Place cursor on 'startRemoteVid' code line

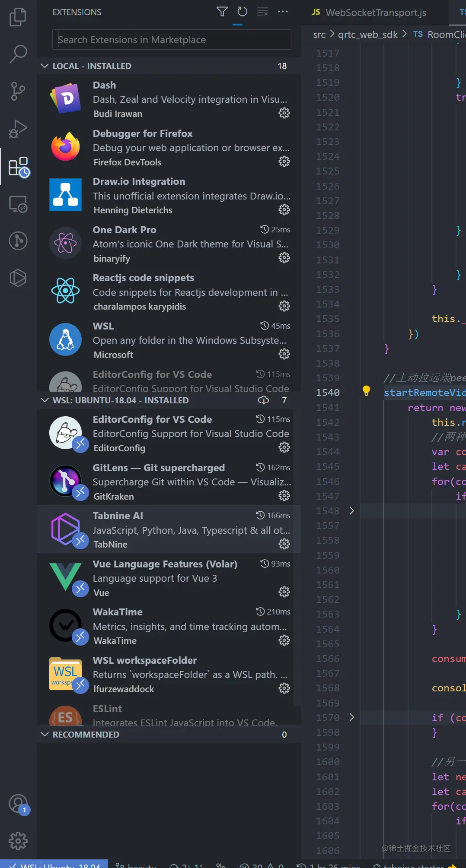(425, 393)
